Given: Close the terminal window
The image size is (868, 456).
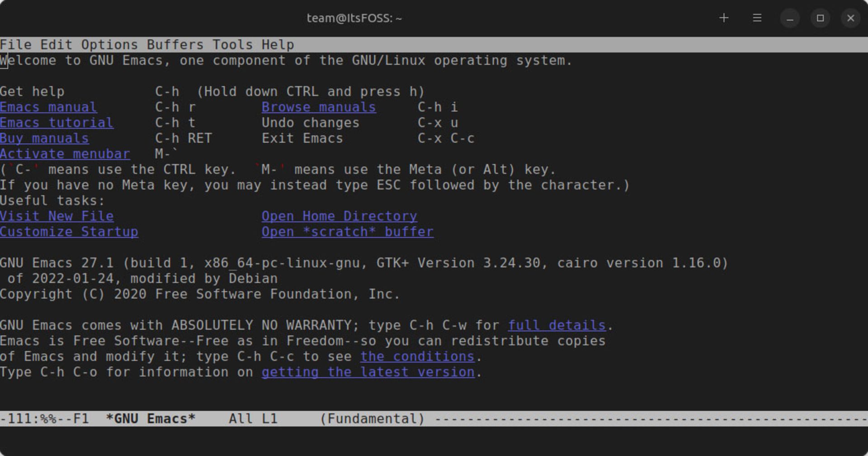Looking at the screenshot, I should [x=851, y=19].
